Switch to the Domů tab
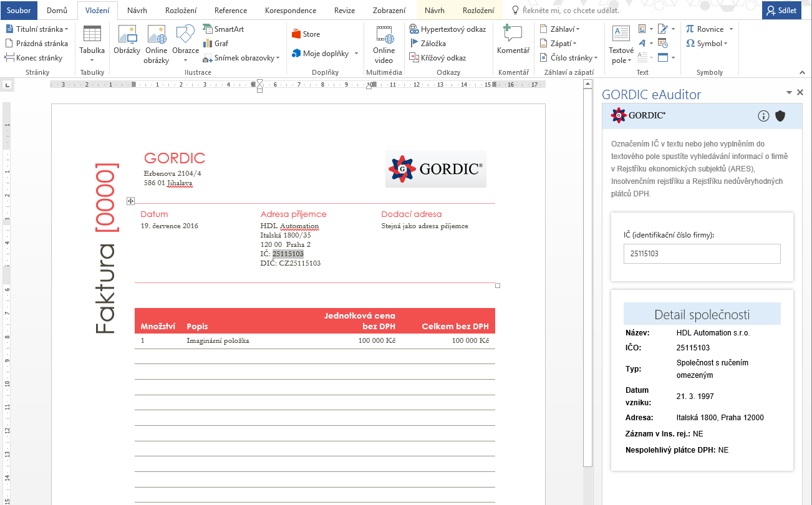Viewport: 812px width, 505px height. [x=57, y=11]
